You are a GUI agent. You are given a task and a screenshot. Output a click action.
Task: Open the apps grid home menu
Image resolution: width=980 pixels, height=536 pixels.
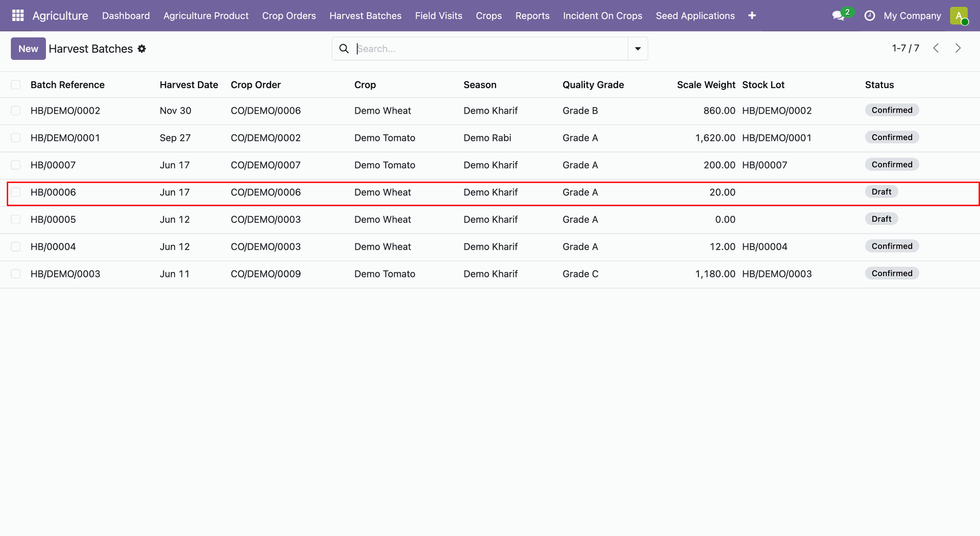tap(18, 16)
